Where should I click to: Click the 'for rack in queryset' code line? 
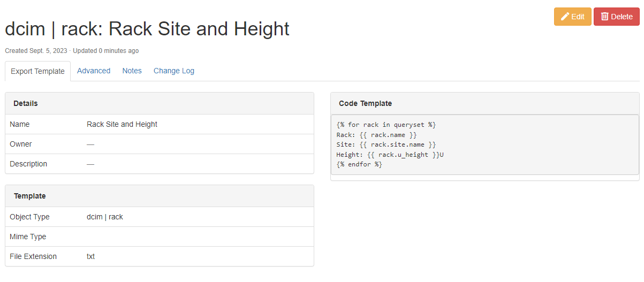386,125
